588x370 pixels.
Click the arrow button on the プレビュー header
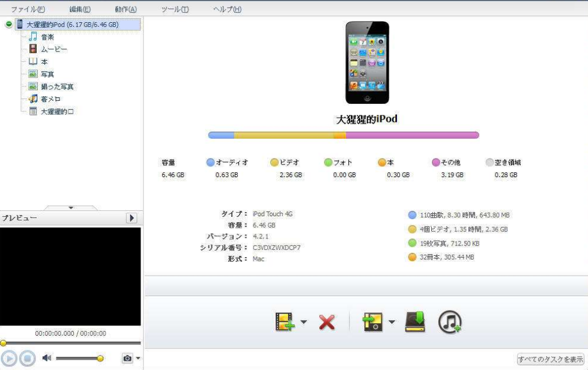tap(132, 218)
